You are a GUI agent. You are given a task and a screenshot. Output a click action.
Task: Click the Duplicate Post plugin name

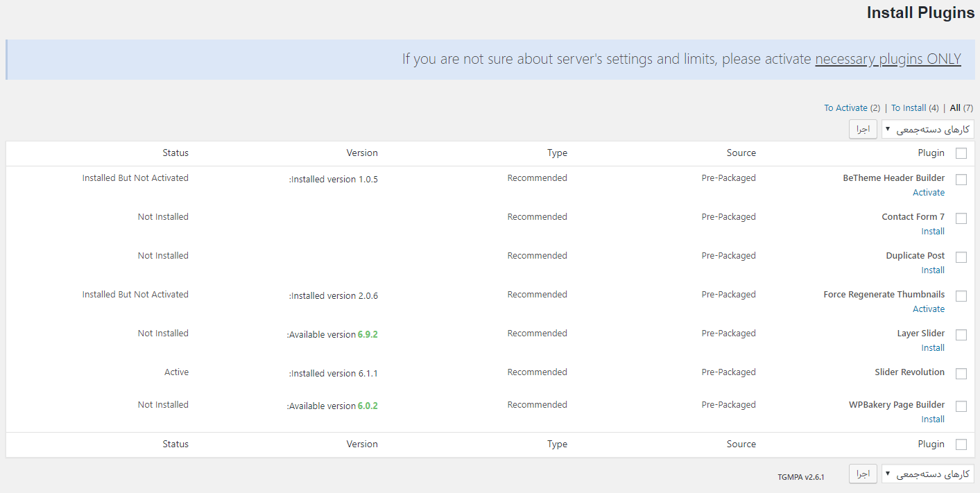(915, 256)
